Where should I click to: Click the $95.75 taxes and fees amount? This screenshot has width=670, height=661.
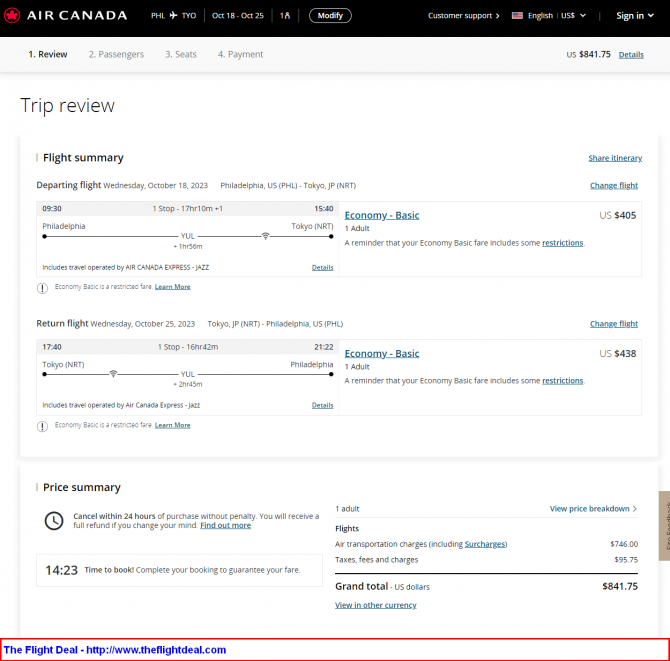(626, 560)
